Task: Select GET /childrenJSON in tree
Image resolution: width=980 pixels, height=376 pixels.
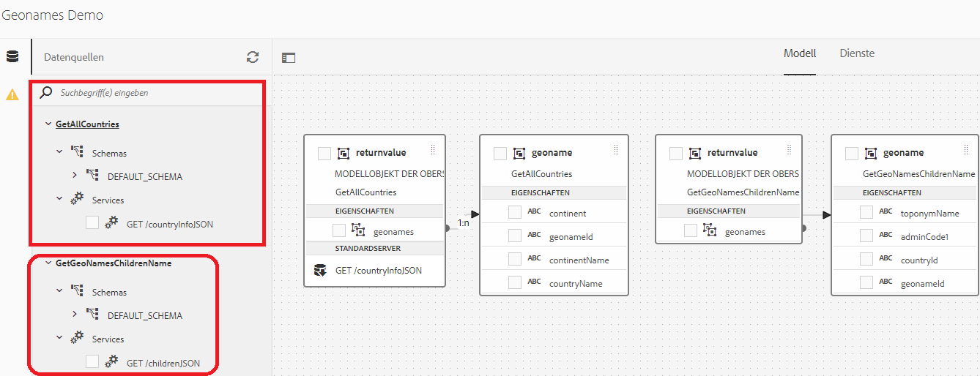Action: 163,363
